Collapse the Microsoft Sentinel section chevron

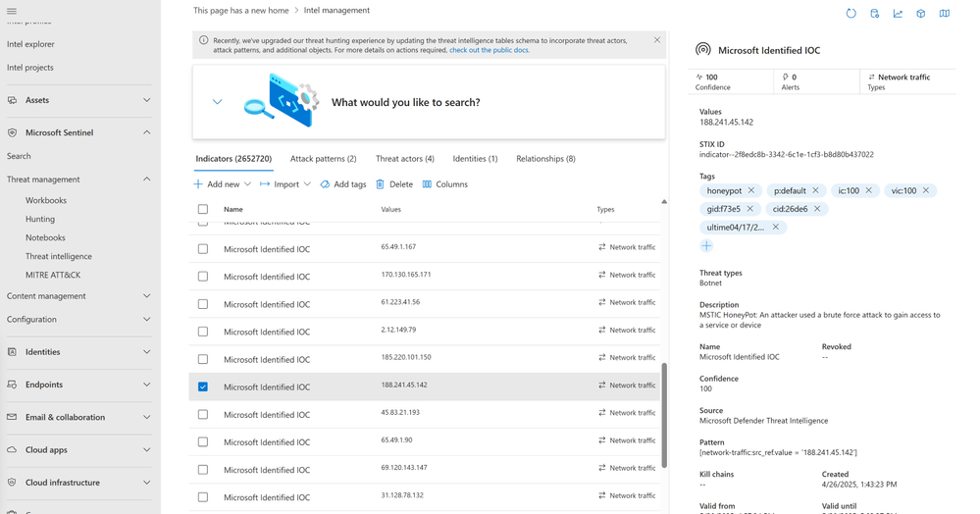click(146, 132)
